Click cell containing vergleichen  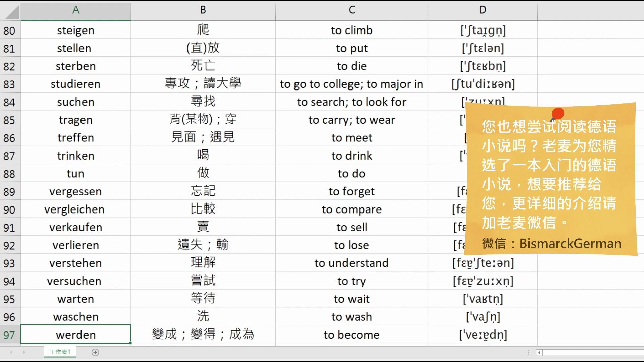[x=76, y=209]
